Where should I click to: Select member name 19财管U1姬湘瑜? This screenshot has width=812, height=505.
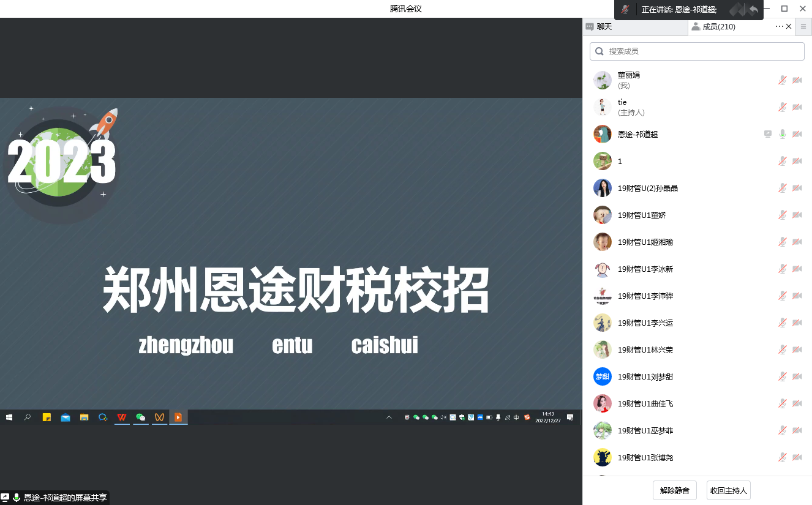click(x=645, y=242)
